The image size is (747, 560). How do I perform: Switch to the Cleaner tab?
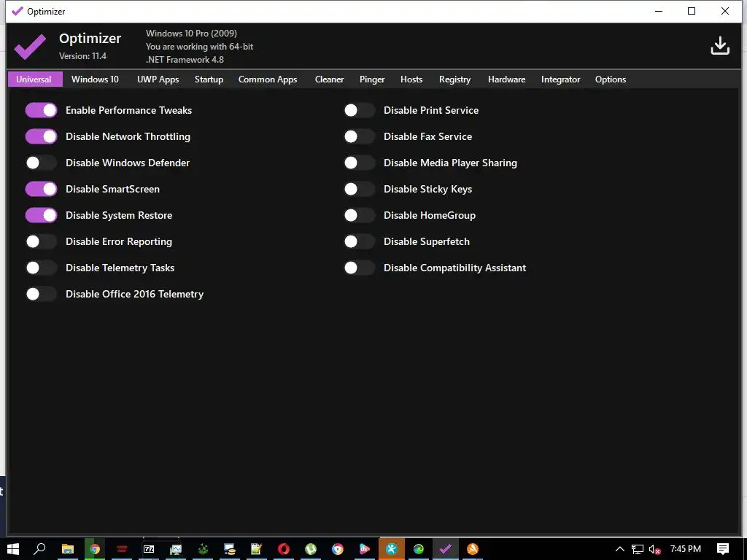(329, 79)
